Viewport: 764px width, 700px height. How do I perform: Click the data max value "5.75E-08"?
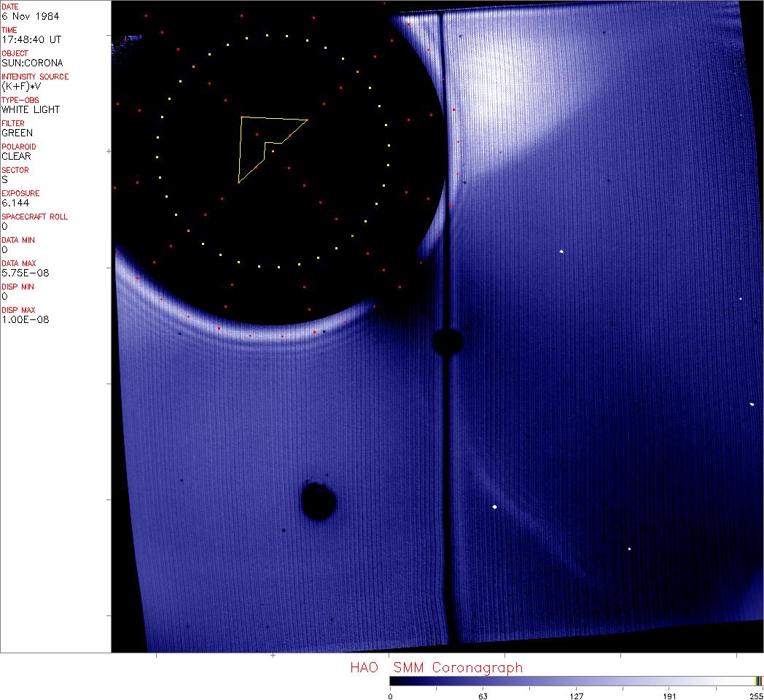tap(21, 273)
